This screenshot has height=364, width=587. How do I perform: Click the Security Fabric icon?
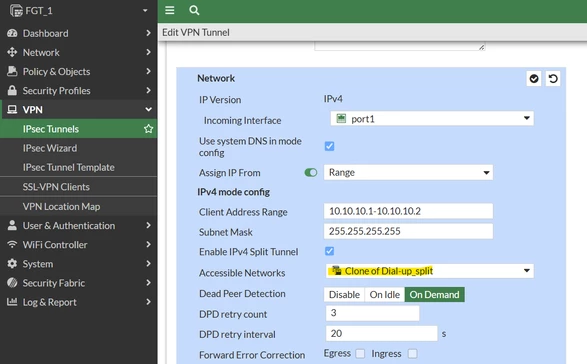point(12,283)
